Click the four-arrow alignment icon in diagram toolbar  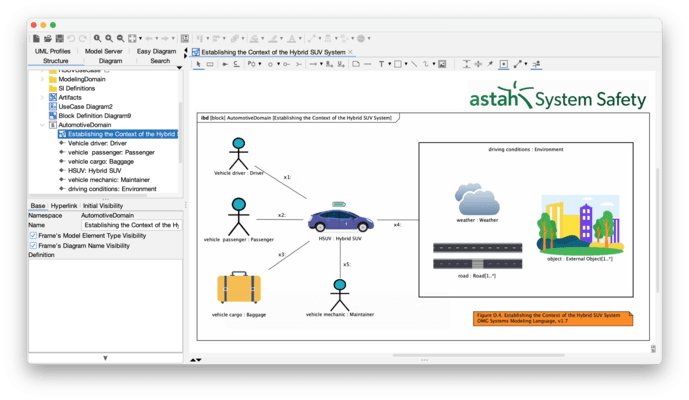coord(478,64)
